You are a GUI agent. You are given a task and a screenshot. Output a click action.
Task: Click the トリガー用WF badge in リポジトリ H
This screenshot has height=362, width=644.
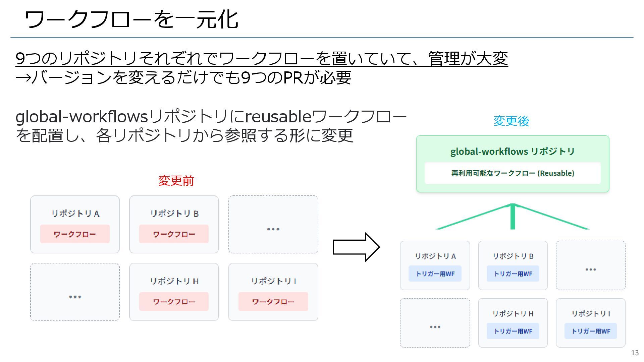click(x=513, y=331)
